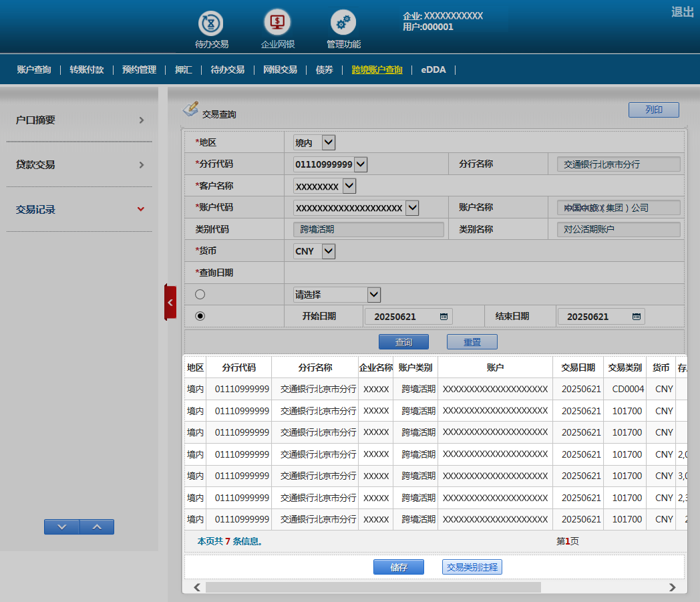Click the 类别代码 field showing 跨境活期
The image size is (700, 602).
click(369, 230)
